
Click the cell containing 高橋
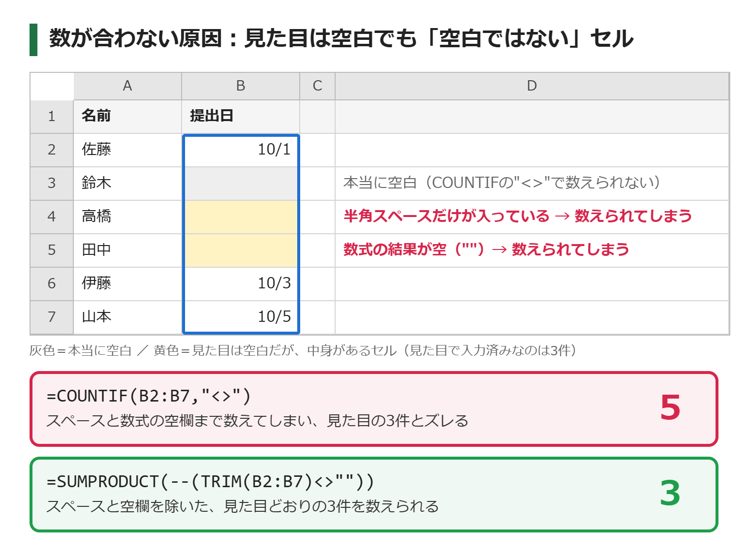[x=127, y=217]
